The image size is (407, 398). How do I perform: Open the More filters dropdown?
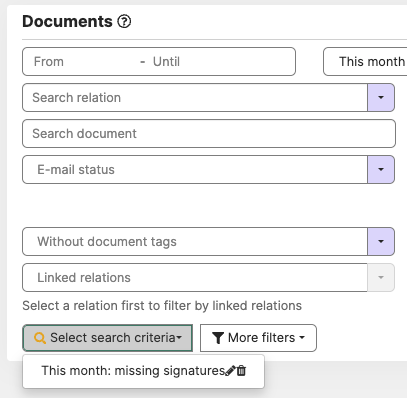point(258,338)
